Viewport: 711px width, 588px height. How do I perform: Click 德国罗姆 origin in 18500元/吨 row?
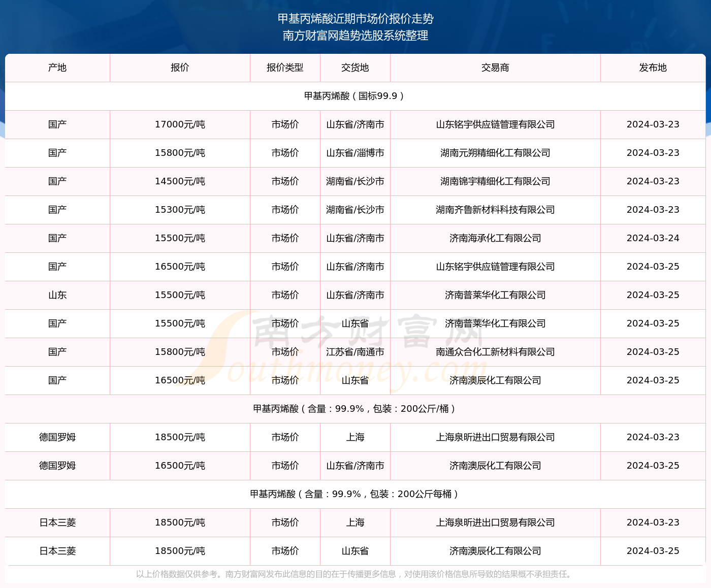pos(57,437)
